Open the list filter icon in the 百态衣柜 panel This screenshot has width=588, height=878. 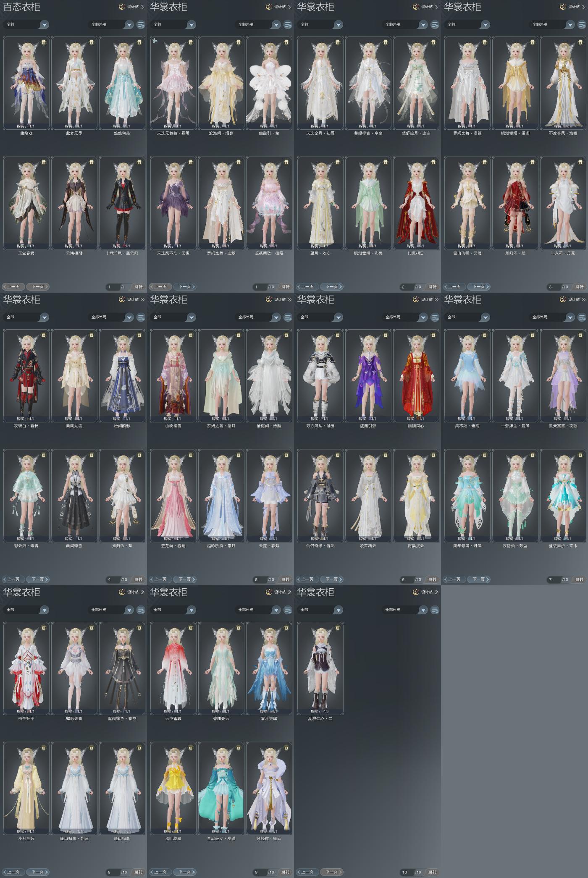tap(141, 25)
